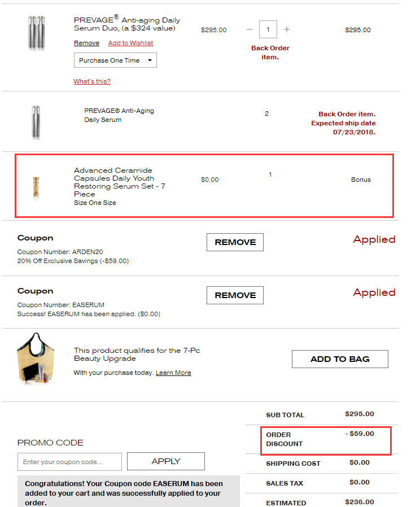The width and height of the screenshot is (420, 507).
Task: Remove the ARDEN20 coupon
Action: pyautogui.click(x=235, y=242)
